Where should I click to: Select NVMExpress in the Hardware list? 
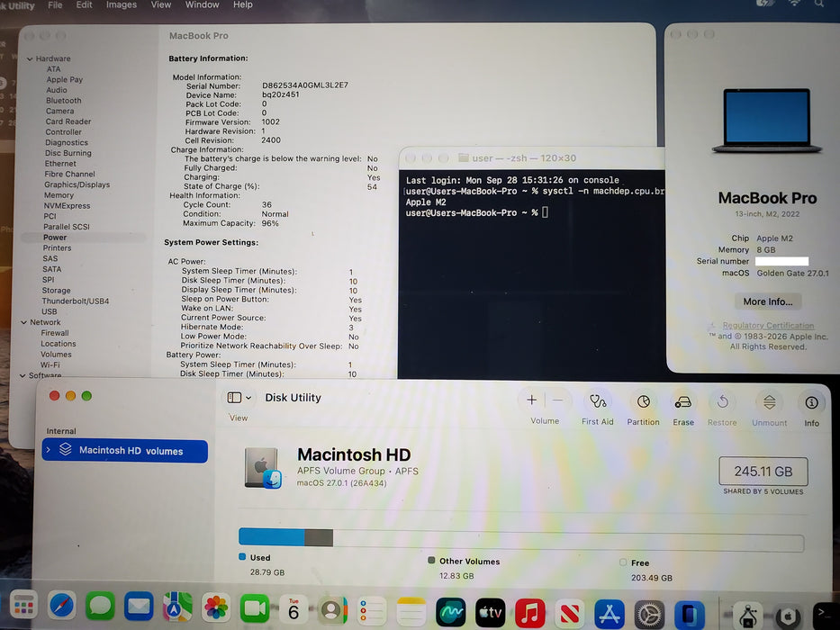pyautogui.click(x=67, y=206)
